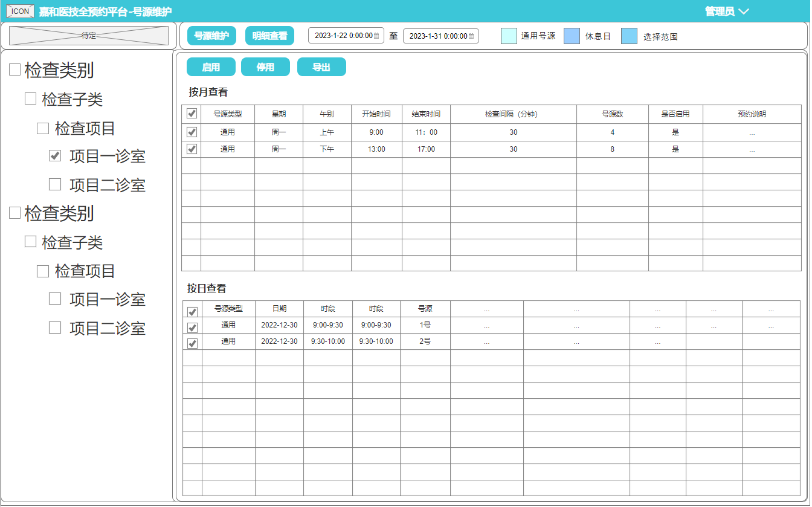The height and width of the screenshot is (507, 812).
Task: Uncheck the 2号 row checkbox in 按日查看
Action: coord(192,343)
